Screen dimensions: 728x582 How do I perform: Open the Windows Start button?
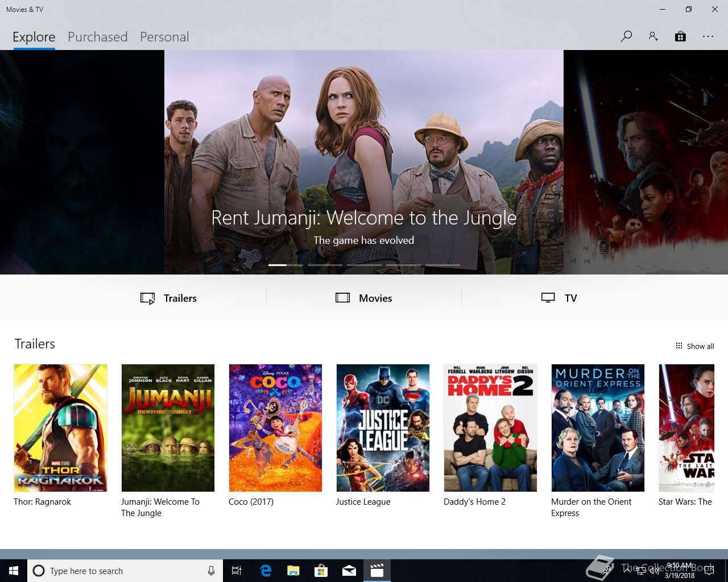tap(14, 571)
